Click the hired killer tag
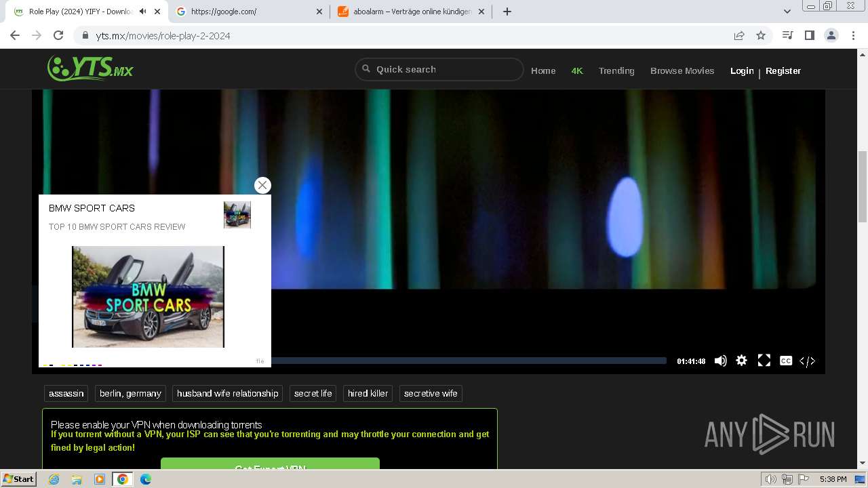 [x=368, y=393]
